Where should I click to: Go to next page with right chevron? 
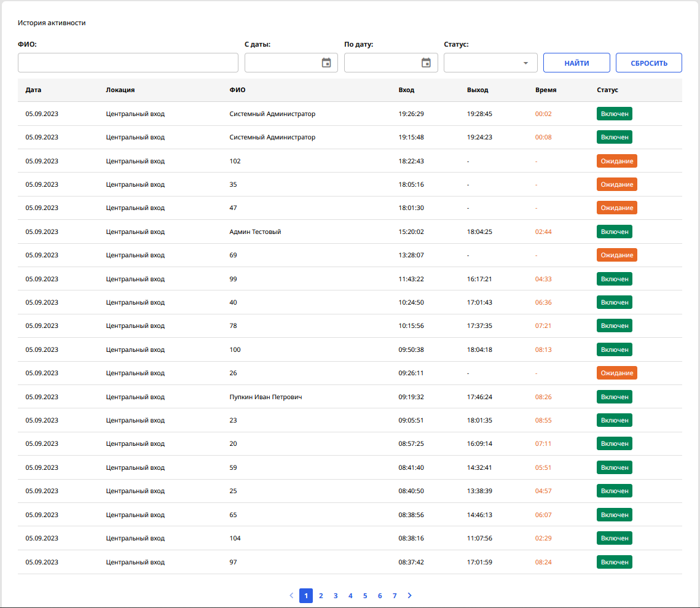pos(410,596)
